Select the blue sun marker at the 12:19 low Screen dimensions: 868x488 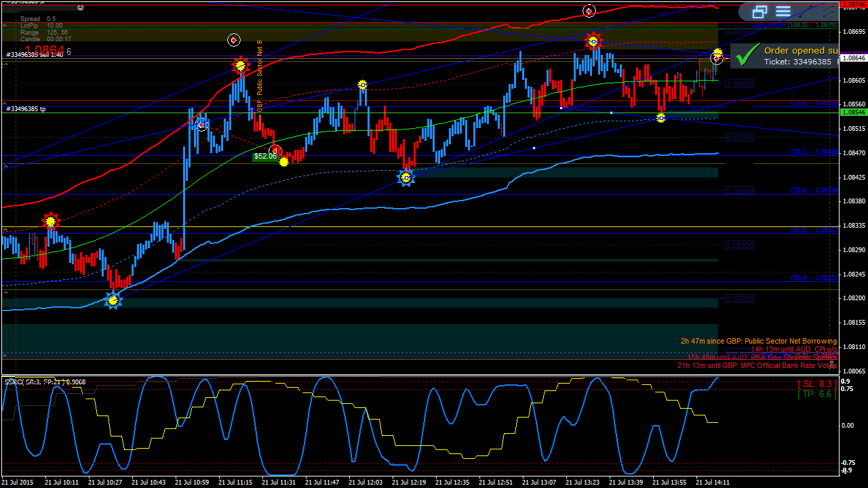point(406,178)
